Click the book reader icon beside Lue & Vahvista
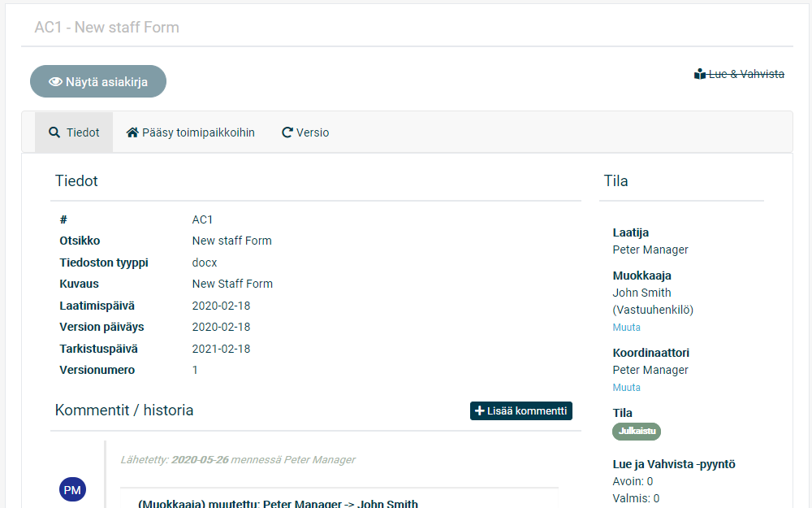 700,74
